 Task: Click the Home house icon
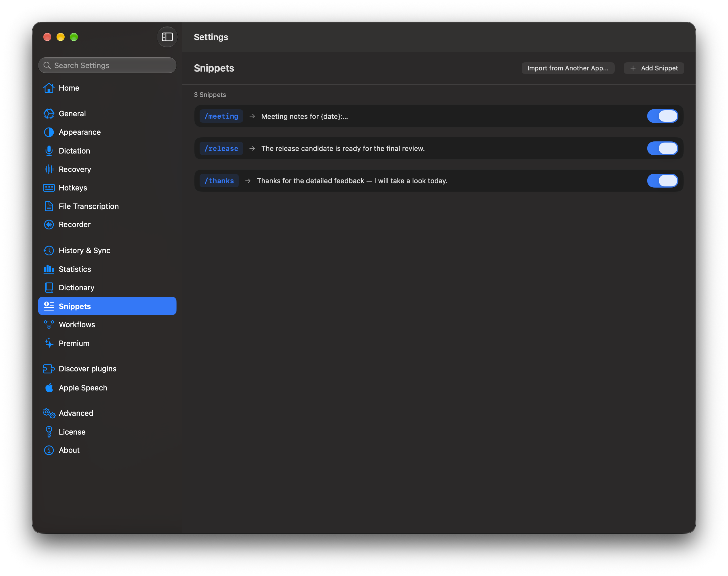[x=49, y=88]
